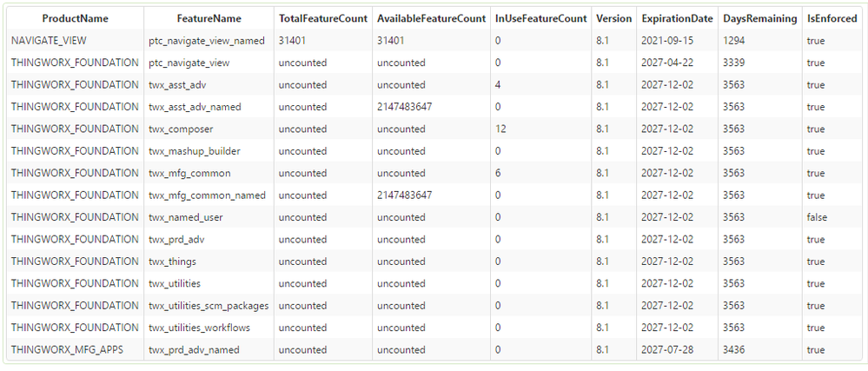Select the AvailableFeatureCount column header
Image resolution: width=868 pixels, height=371 pixels.
tap(431, 18)
